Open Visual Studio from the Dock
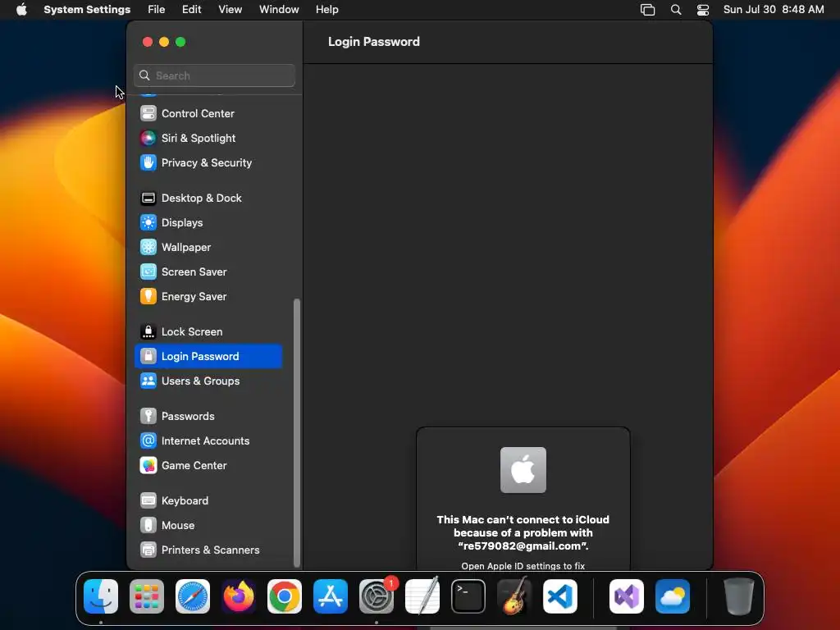This screenshot has width=840, height=630. coord(627,596)
